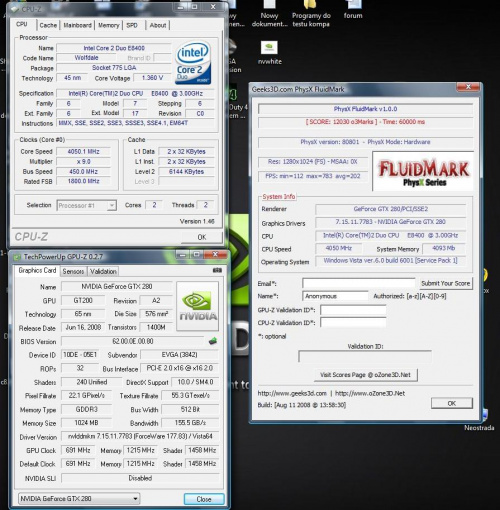Click the 'Intel Core 2 Duo E8400' name field
Screen dimensions: 500x510
point(114,48)
